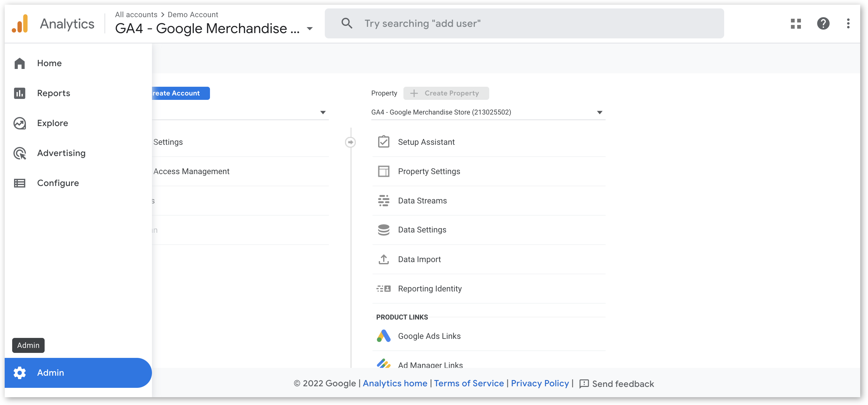Screen dimensions: 868x405
Task: Click the Help question mark icon
Action: 823,23
